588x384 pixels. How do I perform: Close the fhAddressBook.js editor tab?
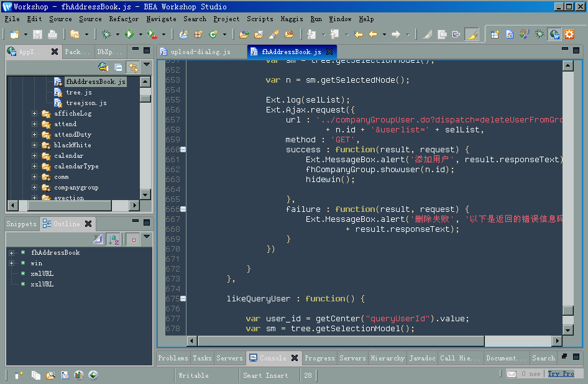[x=329, y=52]
